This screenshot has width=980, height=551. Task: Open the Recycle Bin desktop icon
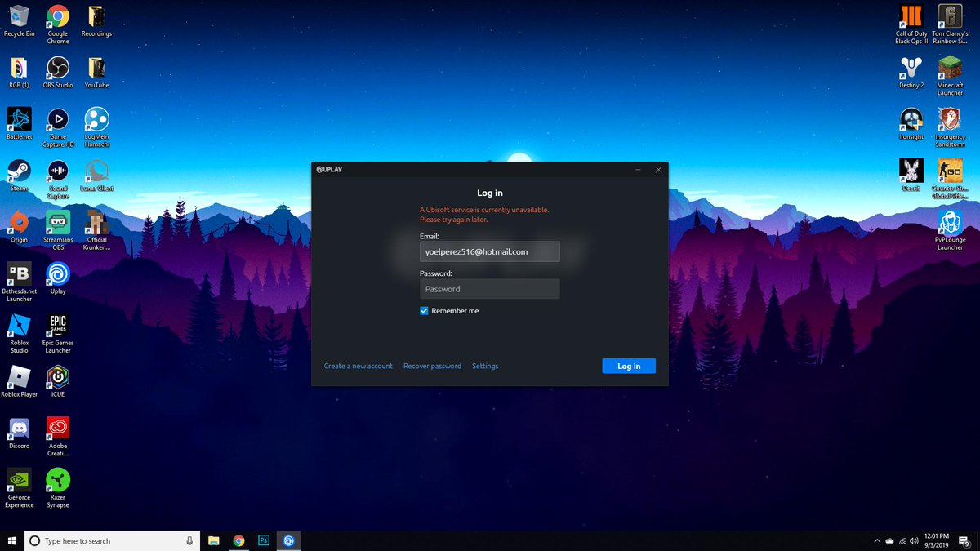point(19,22)
